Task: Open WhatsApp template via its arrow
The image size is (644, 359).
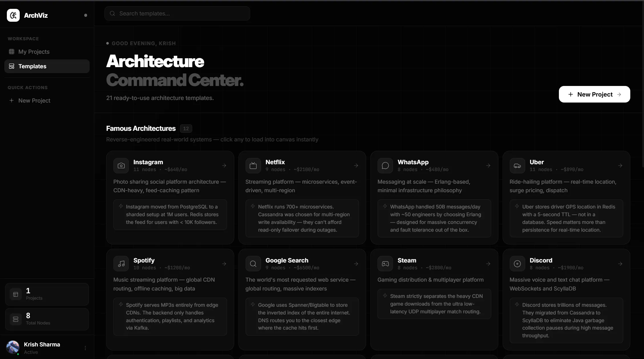Action: pos(488,166)
